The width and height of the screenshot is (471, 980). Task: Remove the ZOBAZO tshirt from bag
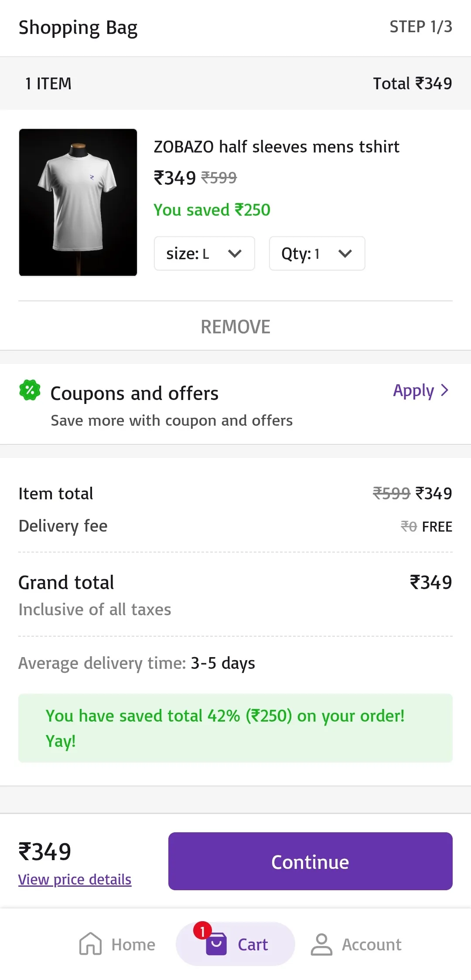click(x=235, y=327)
